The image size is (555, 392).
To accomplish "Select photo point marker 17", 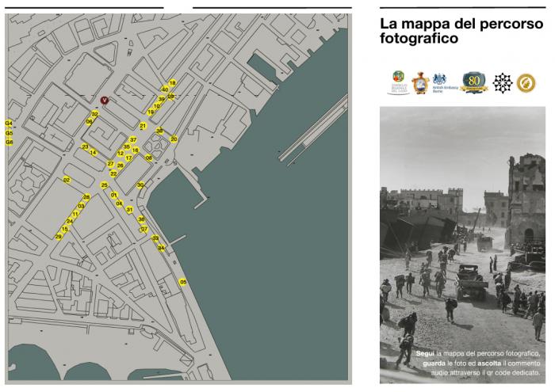I will click(128, 158).
